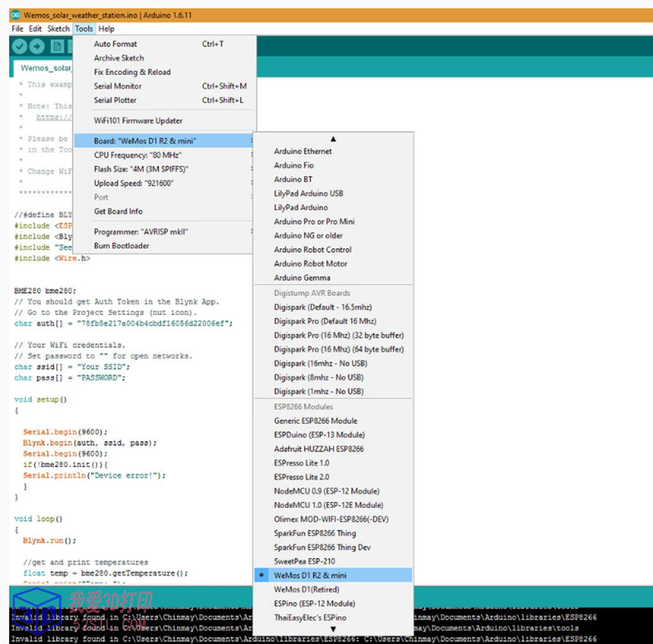
Task: Click the board list scroll-down arrow
Action: [333, 629]
